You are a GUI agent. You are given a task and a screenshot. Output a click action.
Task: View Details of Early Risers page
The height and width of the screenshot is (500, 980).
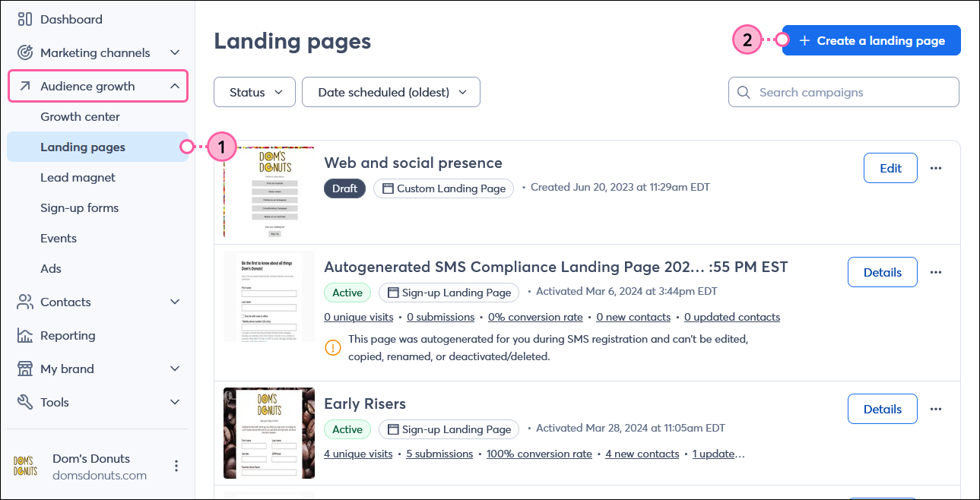click(x=883, y=409)
